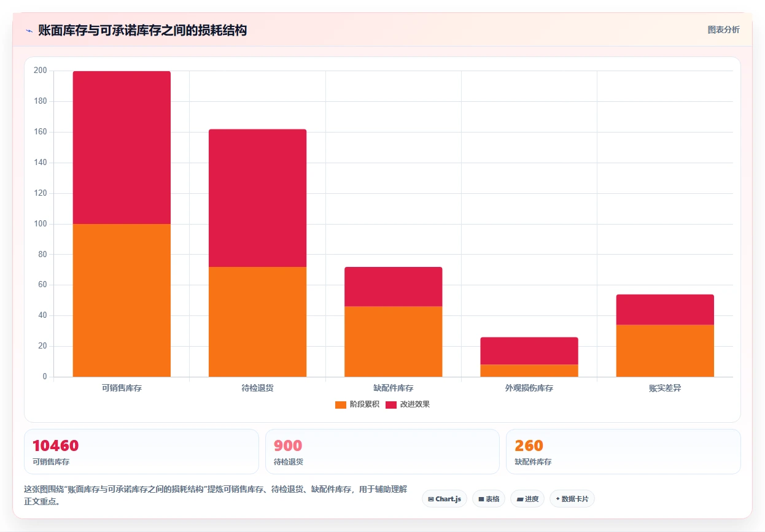Click the orange segment of 可销售库存 bar
The image size is (765, 532).
[122, 300]
